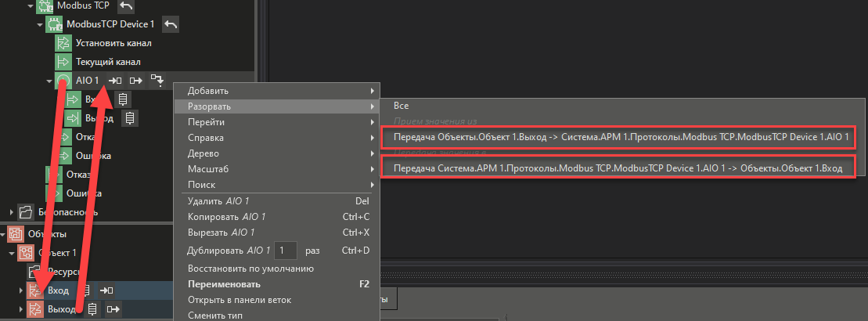The width and height of the screenshot is (868, 321).
Task: Collapse the ModbusTCP Device 1 node
Action: click(39, 25)
